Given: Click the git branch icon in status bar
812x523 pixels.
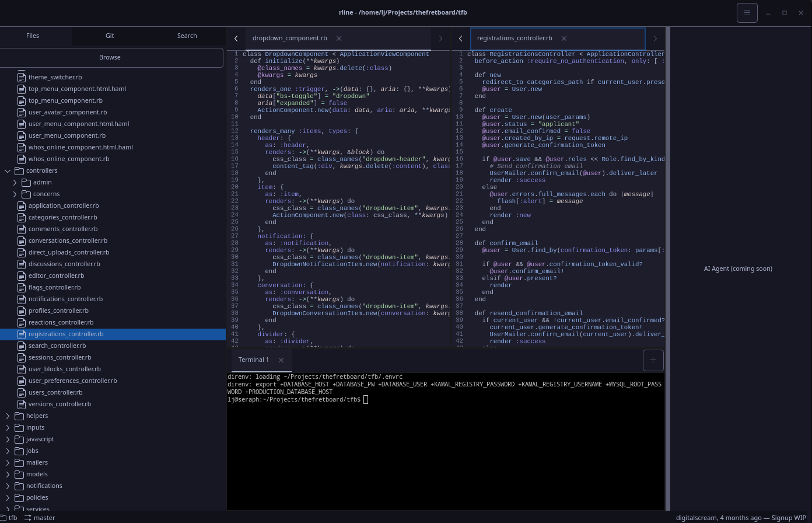Looking at the screenshot, I should (x=28, y=518).
